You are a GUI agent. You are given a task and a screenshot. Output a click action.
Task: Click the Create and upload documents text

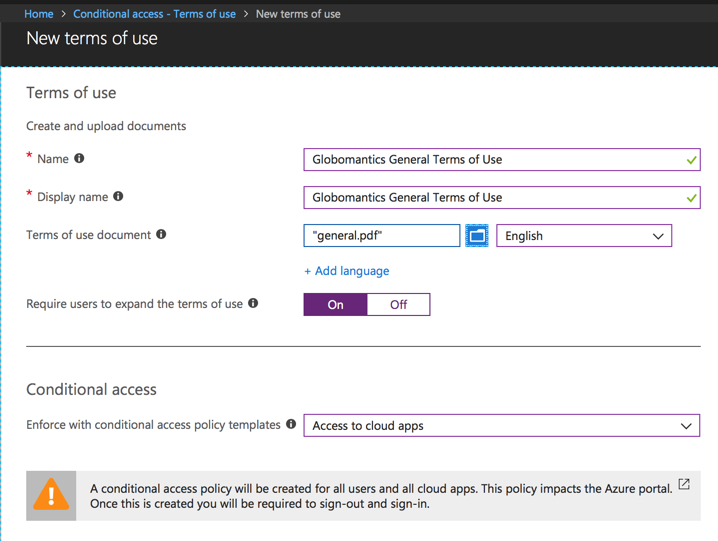pyautogui.click(x=106, y=126)
